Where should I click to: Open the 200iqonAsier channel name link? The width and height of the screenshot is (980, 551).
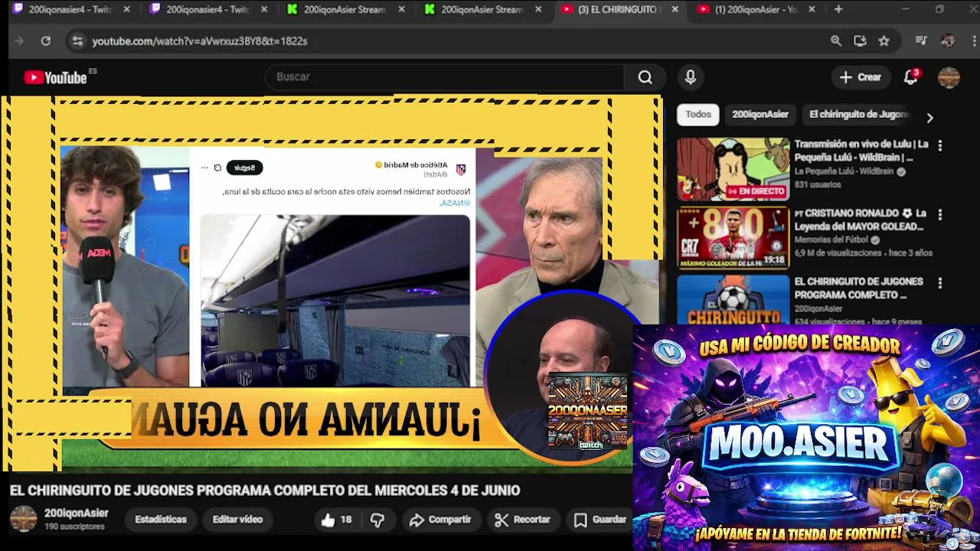coord(76,514)
